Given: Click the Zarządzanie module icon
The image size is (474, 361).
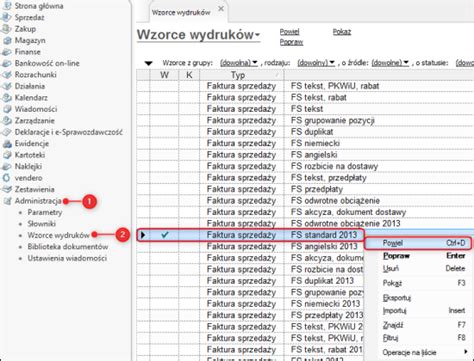Looking at the screenshot, I should [x=7, y=120].
